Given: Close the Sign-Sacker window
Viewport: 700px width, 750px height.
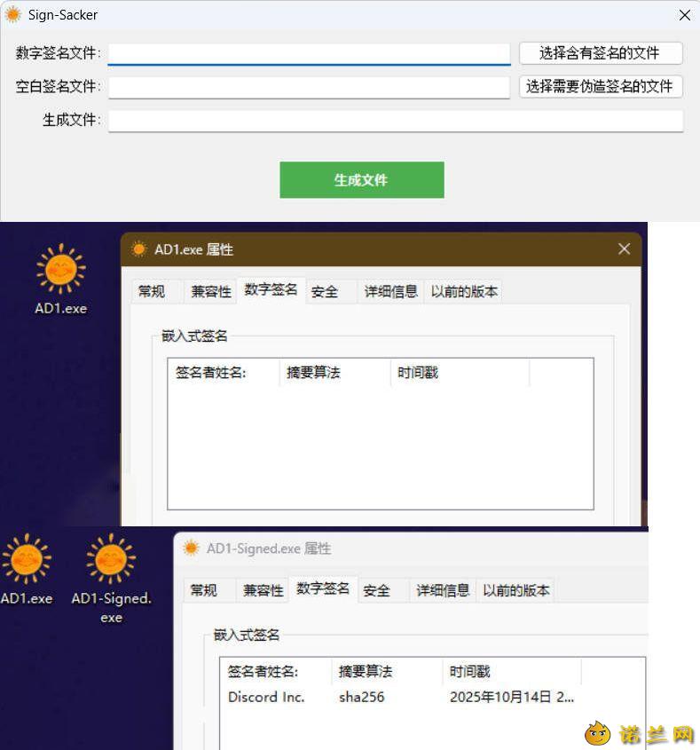Looking at the screenshot, I should tap(684, 15).
